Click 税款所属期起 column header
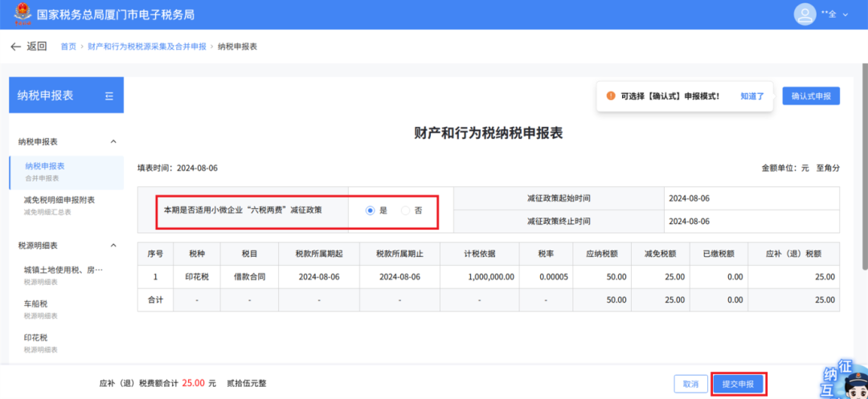868x399 pixels. 319,254
